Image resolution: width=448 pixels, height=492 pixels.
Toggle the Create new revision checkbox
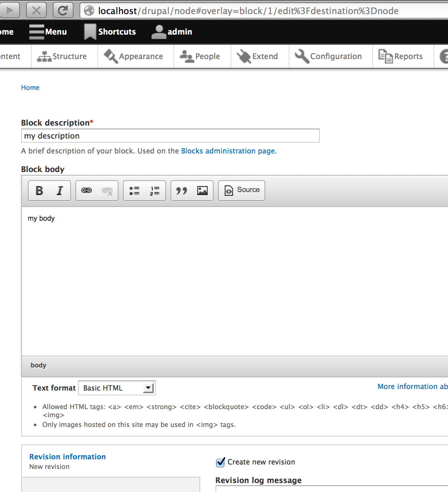tap(220, 462)
